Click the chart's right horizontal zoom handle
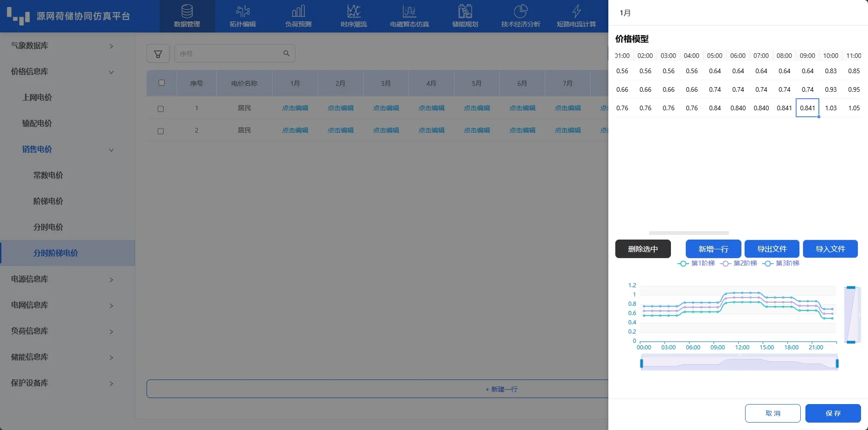This screenshot has width=868, height=430. pyautogui.click(x=837, y=363)
